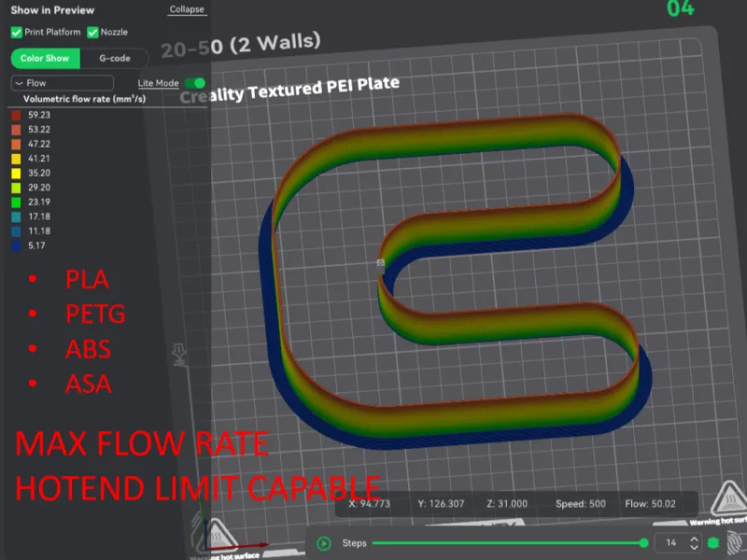Click the Flow: 50.02 readout
The height and width of the screenshot is (560, 747).
pyautogui.click(x=650, y=504)
